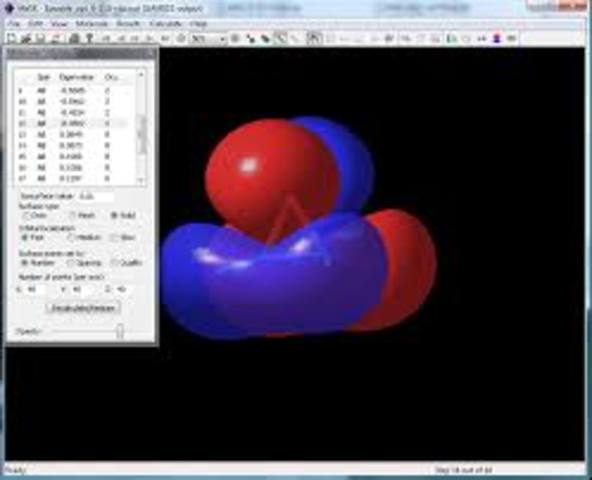Click the Open file toolbar icon
The image size is (592, 480).
click(x=26, y=38)
